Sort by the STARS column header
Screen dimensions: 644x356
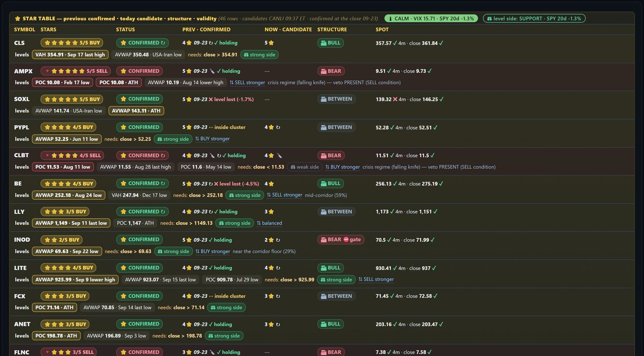pos(48,29)
